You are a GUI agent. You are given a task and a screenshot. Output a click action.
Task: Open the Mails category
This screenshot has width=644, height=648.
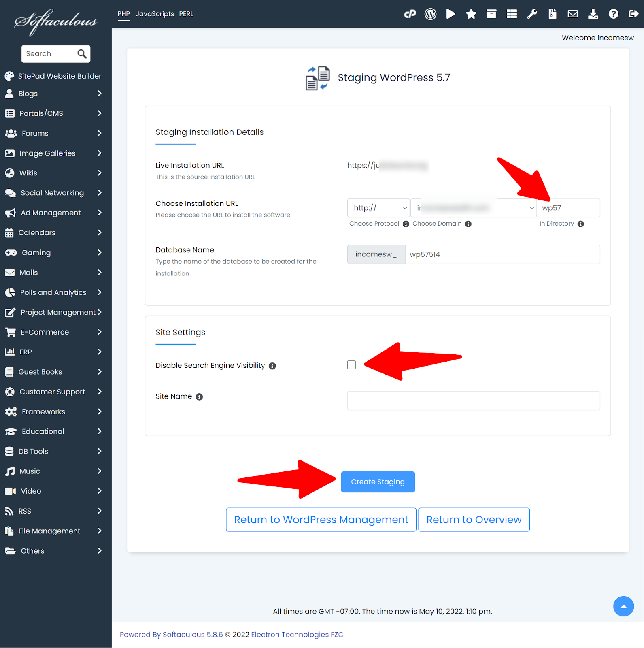pos(53,273)
